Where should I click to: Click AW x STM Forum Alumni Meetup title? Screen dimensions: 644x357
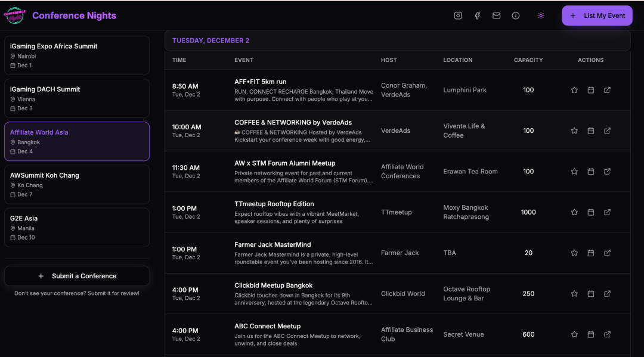(x=284, y=163)
